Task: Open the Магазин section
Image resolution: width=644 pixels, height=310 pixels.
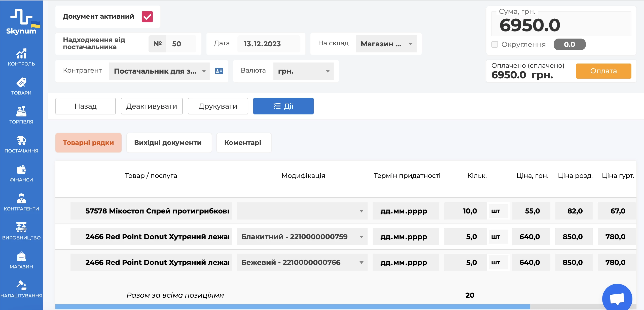Action: (x=21, y=260)
